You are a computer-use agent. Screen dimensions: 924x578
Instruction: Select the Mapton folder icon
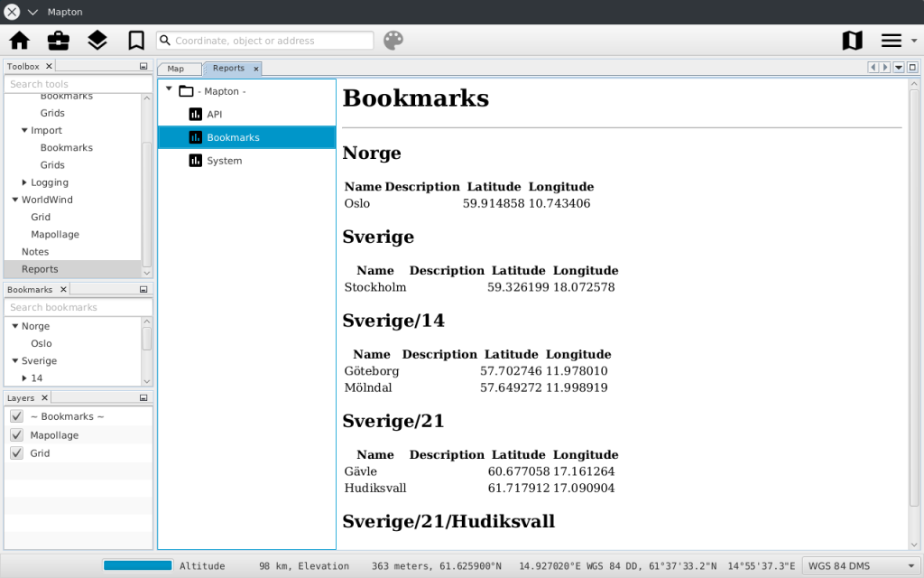(186, 91)
